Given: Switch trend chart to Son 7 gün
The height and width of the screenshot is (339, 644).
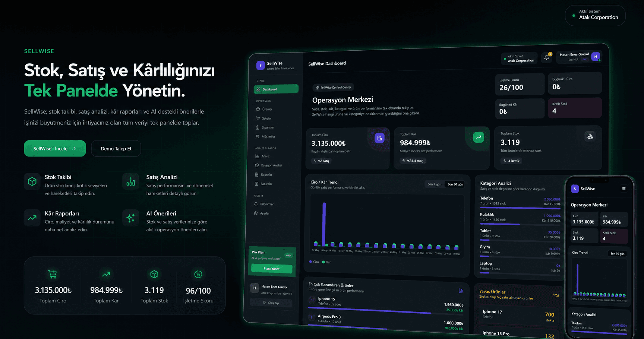Looking at the screenshot, I should [434, 184].
